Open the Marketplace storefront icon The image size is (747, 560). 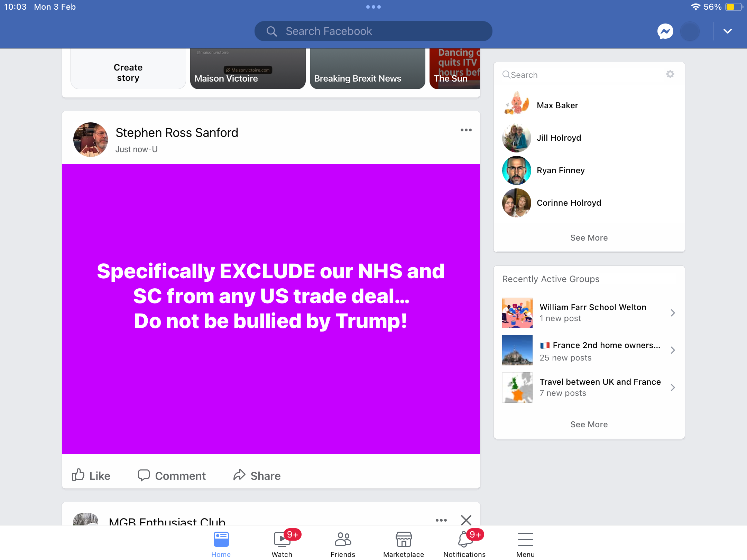pos(404,539)
